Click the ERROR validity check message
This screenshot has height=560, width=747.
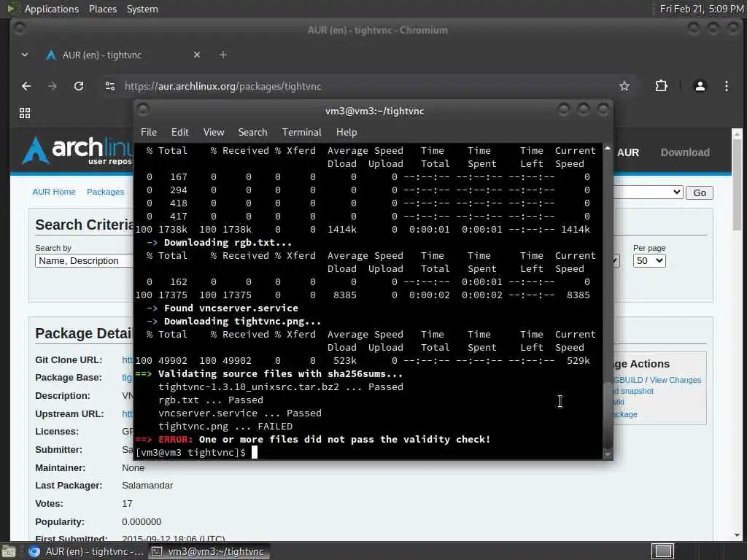click(312, 439)
